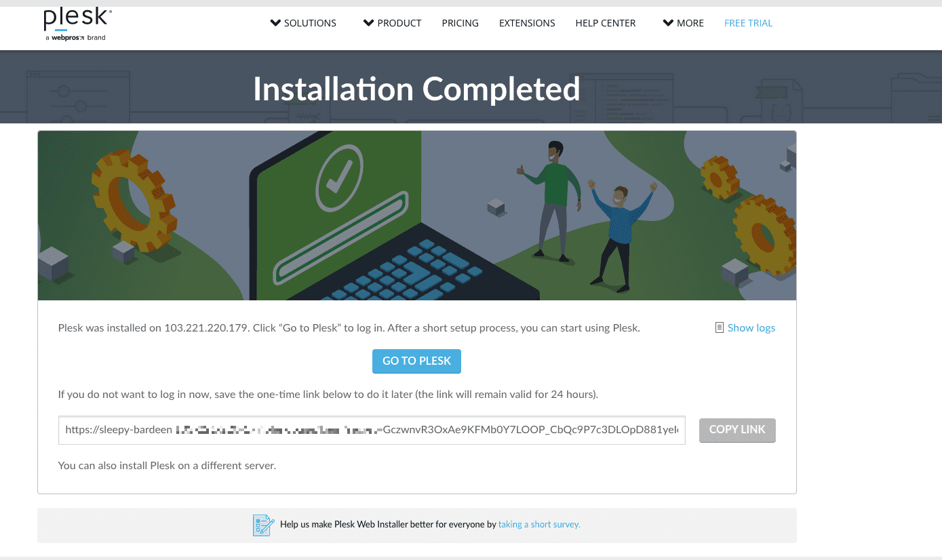Click the FREE TRIAL link

tap(748, 23)
